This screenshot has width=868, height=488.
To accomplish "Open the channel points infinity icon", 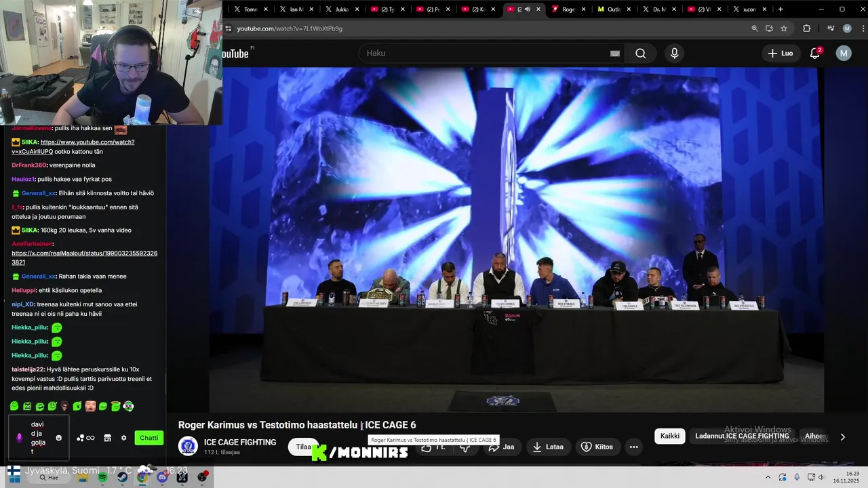I will point(85,438).
